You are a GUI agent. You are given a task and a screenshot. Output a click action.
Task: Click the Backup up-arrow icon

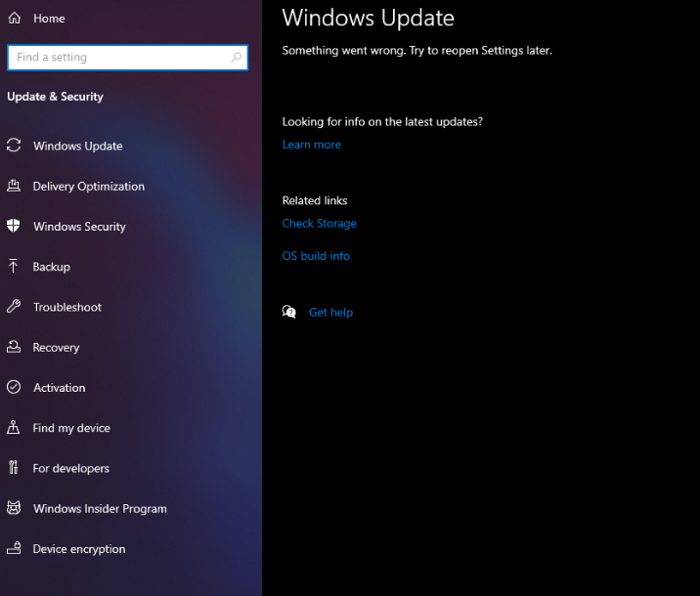click(14, 266)
